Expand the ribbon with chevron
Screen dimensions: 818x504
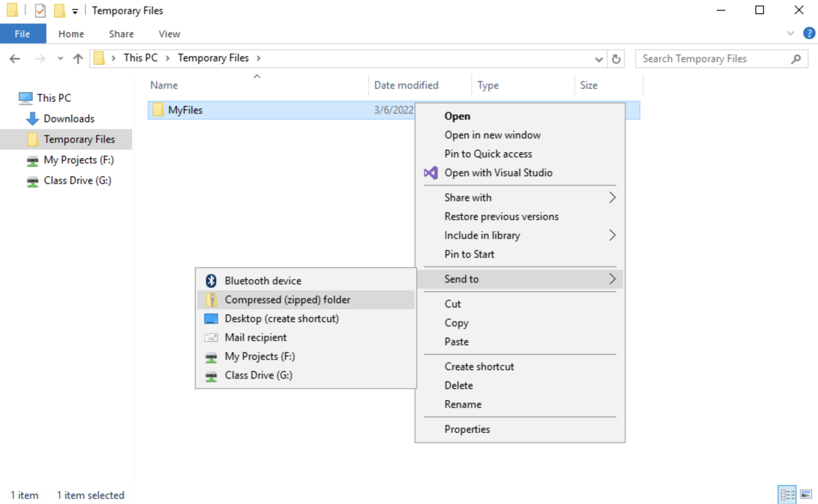tap(790, 33)
